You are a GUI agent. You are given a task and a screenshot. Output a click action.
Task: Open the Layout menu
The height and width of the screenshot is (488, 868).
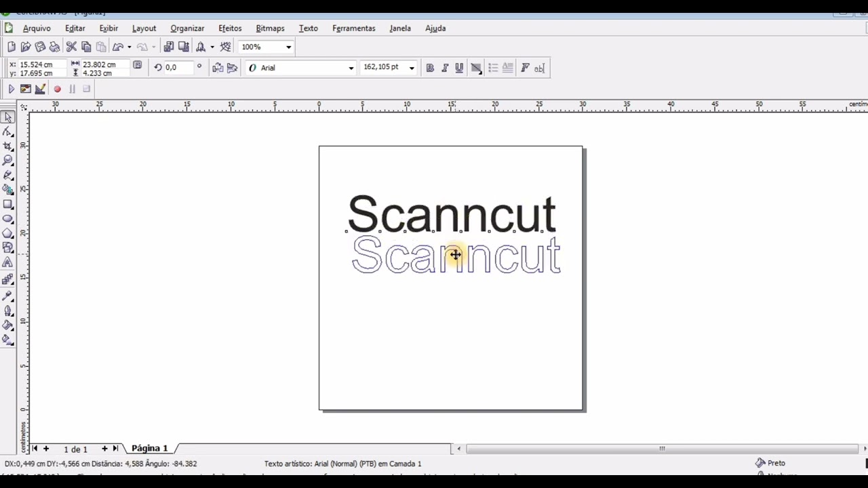(x=144, y=28)
